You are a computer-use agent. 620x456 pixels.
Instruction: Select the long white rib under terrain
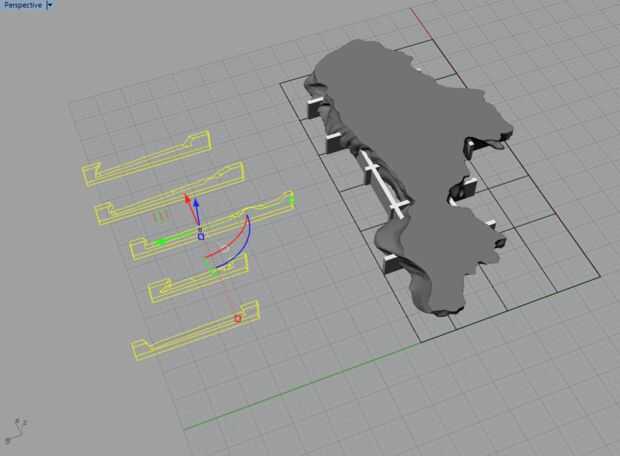click(x=382, y=184)
